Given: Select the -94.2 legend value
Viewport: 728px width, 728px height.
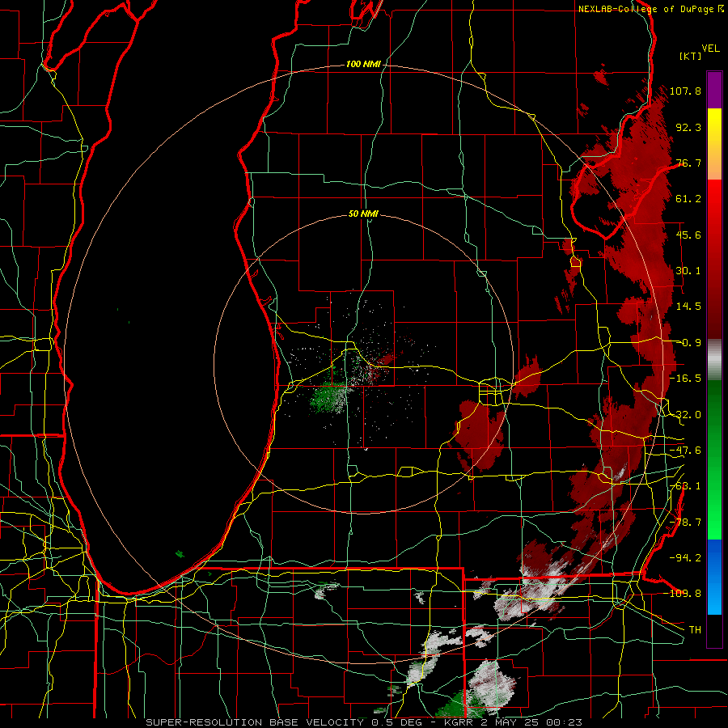Looking at the screenshot, I should point(685,557).
